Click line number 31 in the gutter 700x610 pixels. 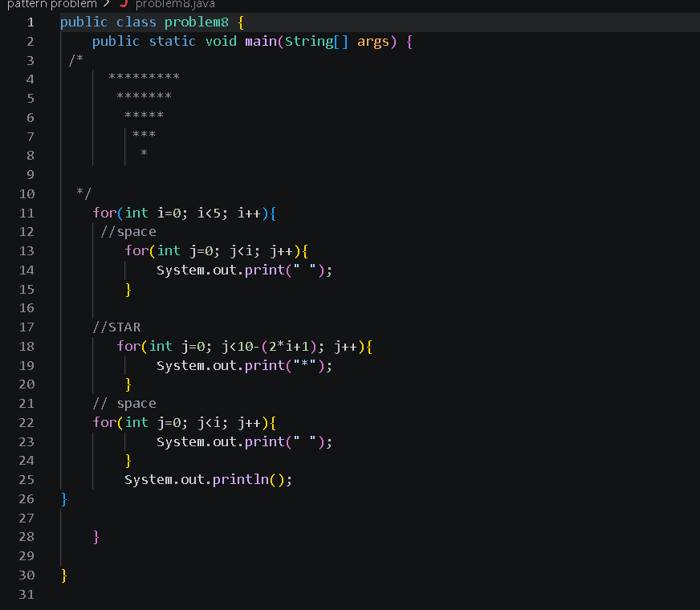click(x=26, y=595)
